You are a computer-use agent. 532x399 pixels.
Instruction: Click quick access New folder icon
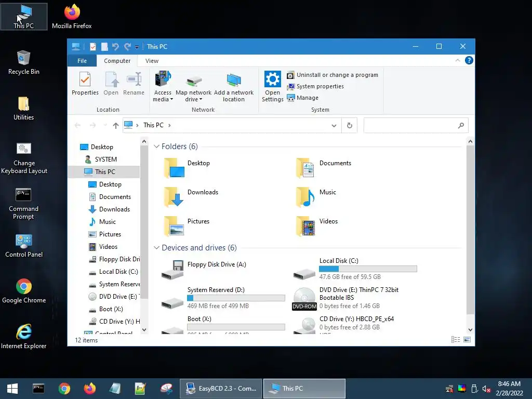[104, 46]
